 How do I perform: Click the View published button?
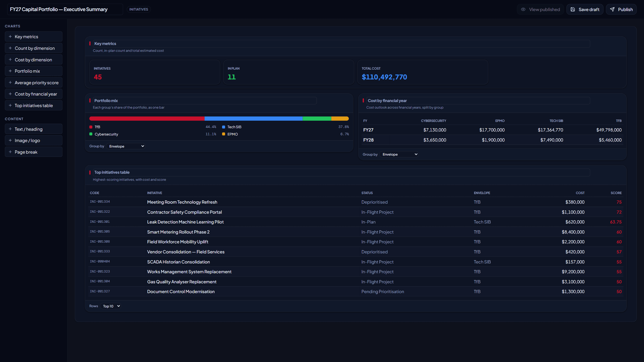(540, 10)
